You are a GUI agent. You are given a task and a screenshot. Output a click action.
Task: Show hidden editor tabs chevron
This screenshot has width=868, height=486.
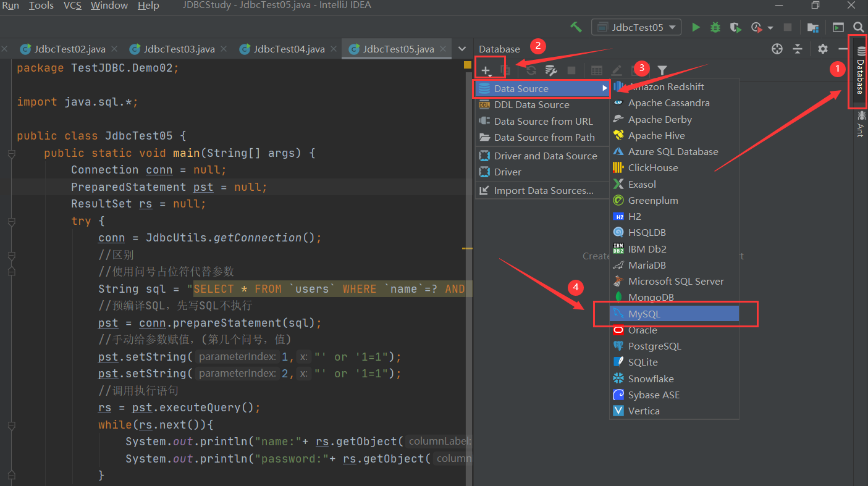click(x=461, y=49)
